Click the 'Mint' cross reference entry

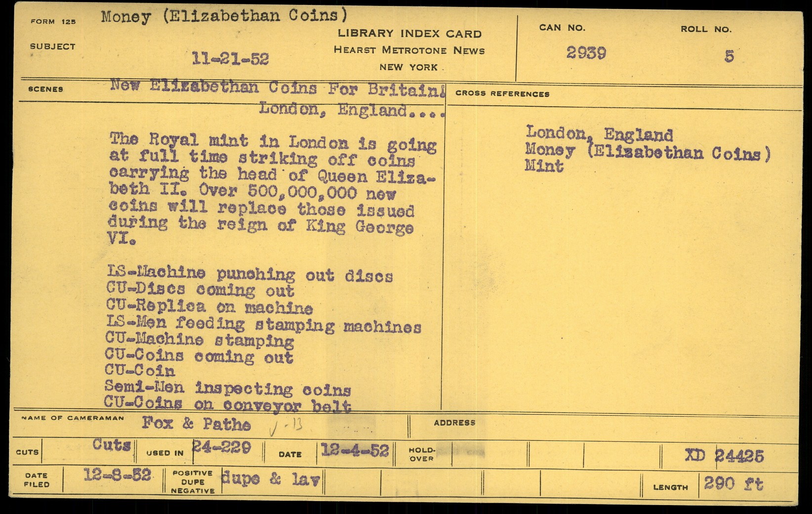544,166
